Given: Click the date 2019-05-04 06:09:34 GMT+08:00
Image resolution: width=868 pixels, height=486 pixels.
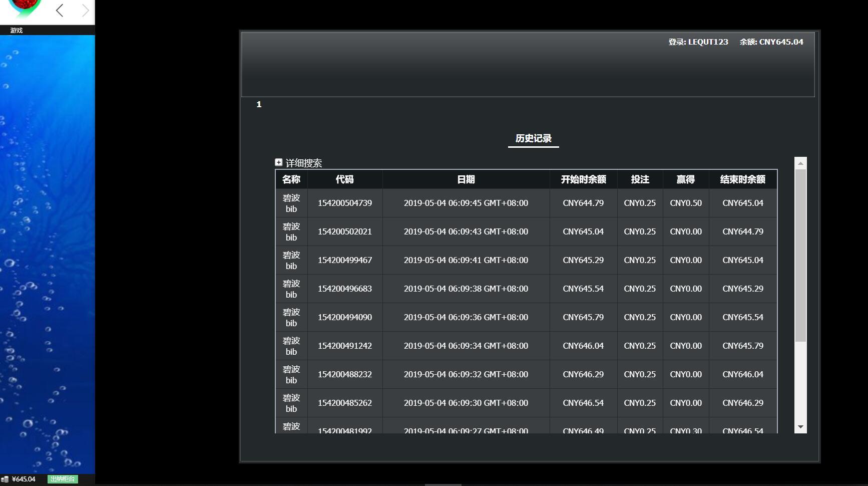Looking at the screenshot, I should click(466, 346).
